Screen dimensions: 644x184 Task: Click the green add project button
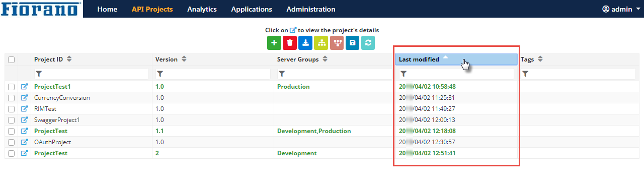click(x=274, y=43)
